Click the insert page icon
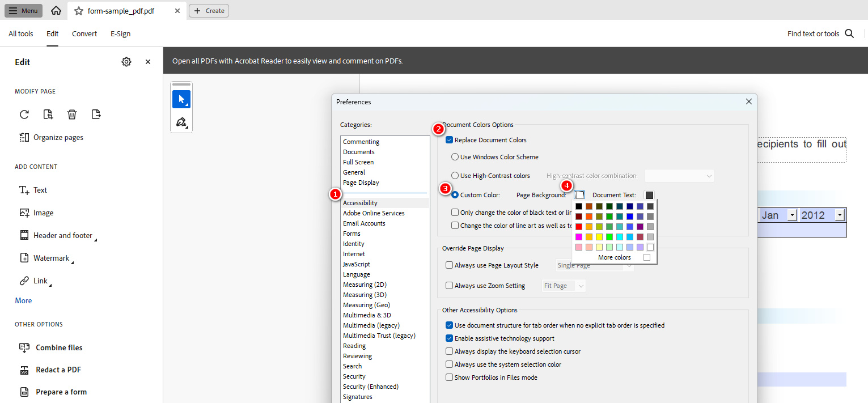Screen dimensions: 868x403 click(x=48, y=114)
